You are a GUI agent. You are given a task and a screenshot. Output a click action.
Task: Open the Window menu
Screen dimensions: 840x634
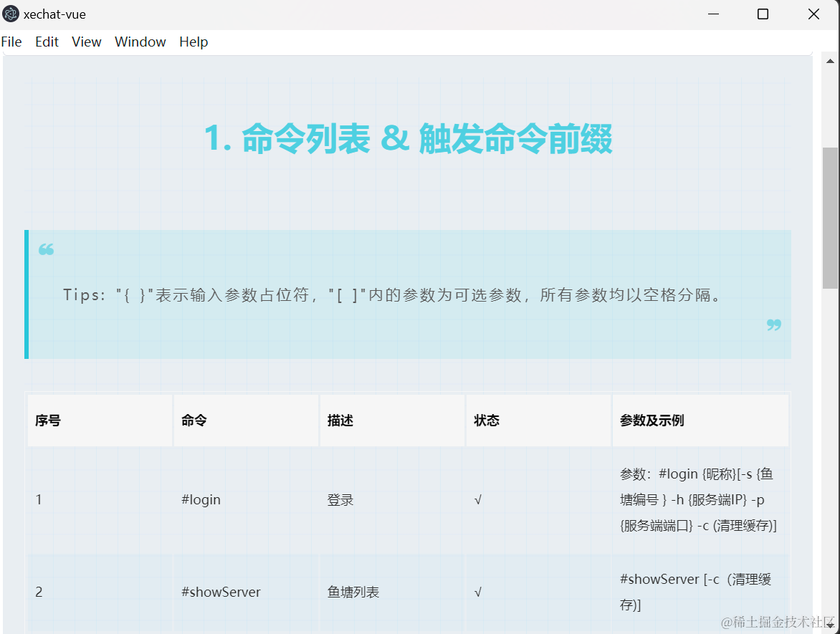[140, 42]
